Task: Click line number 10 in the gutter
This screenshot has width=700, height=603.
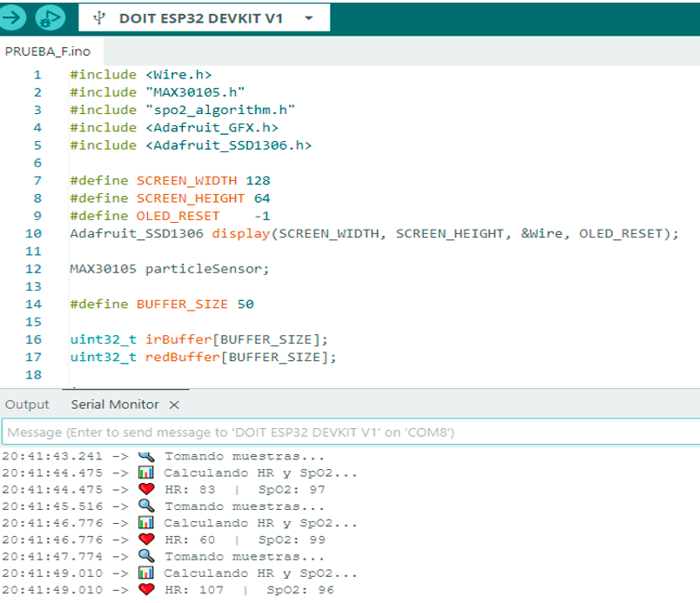Action: pos(33,233)
